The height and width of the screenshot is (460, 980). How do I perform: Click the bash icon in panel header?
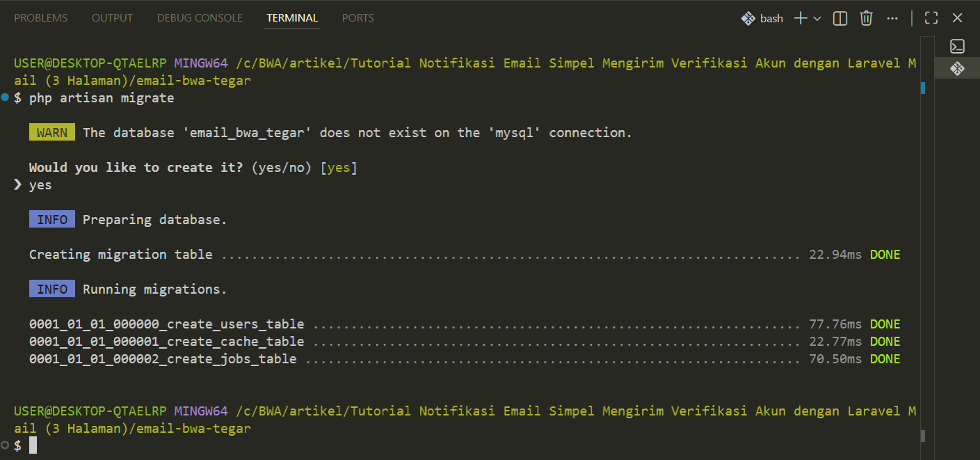point(748,19)
